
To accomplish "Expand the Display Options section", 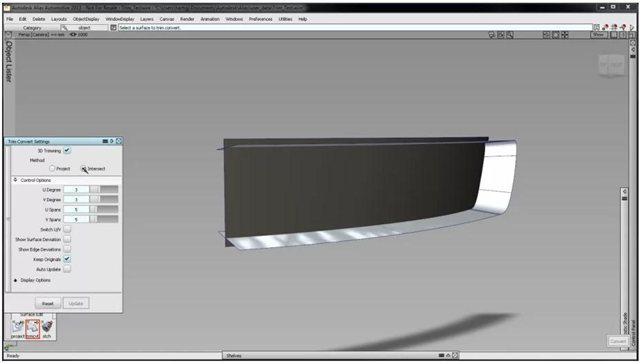I will tap(16, 280).
